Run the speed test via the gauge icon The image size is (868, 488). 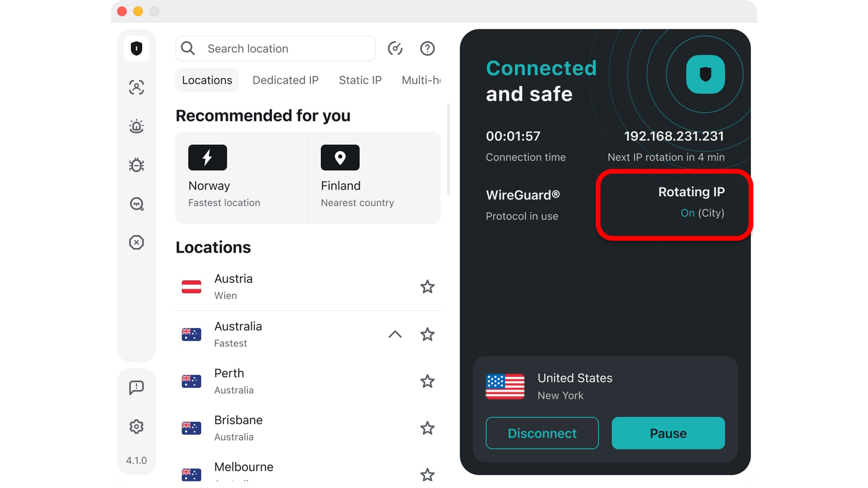click(395, 48)
